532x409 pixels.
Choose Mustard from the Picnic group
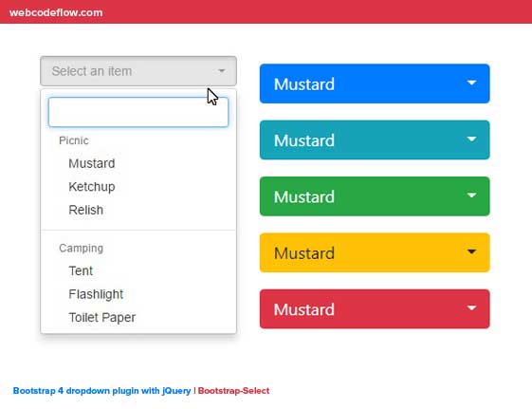[138, 163]
